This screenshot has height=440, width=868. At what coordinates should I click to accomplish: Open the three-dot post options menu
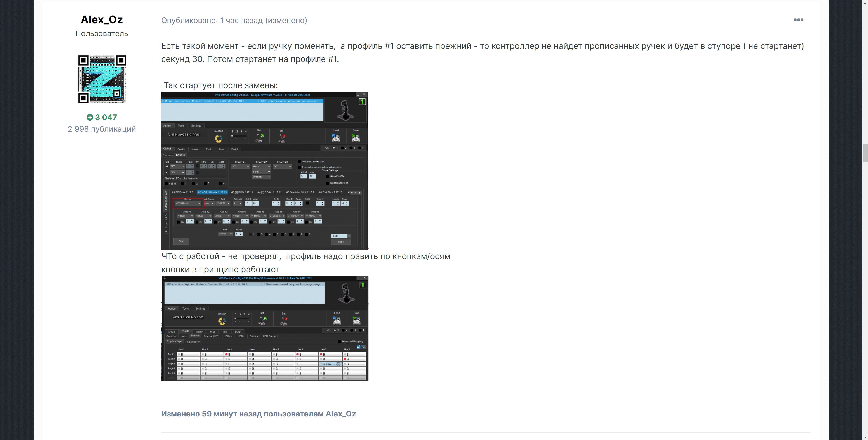[798, 20]
